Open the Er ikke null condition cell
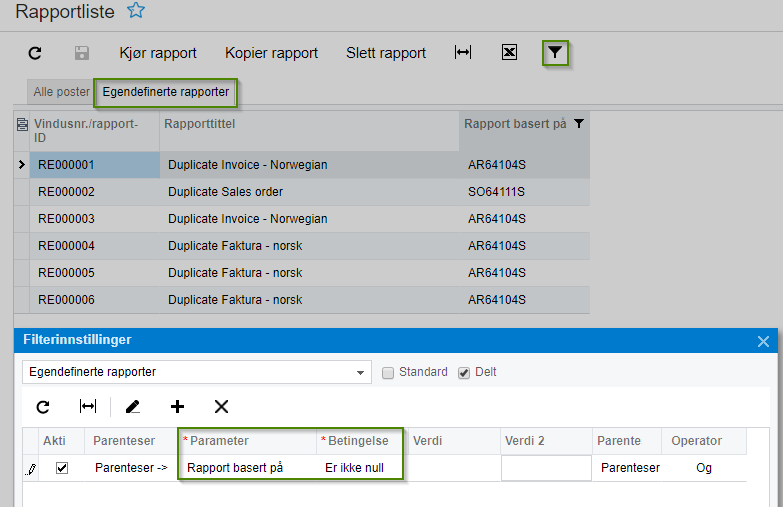 click(x=354, y=467)
